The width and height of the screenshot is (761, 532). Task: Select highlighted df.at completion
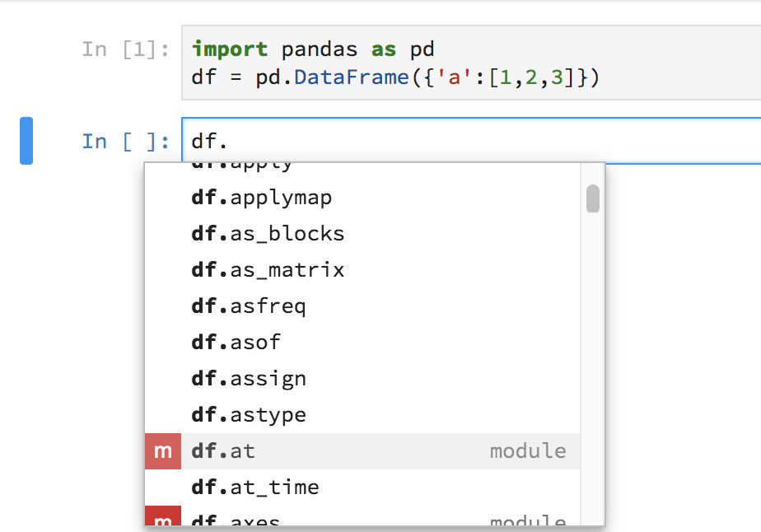pos(362,451)
